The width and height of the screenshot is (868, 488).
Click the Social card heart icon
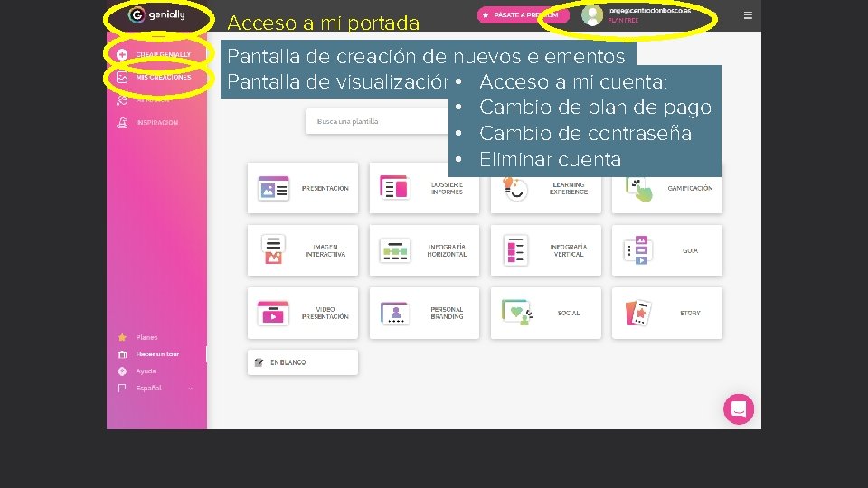517,313
